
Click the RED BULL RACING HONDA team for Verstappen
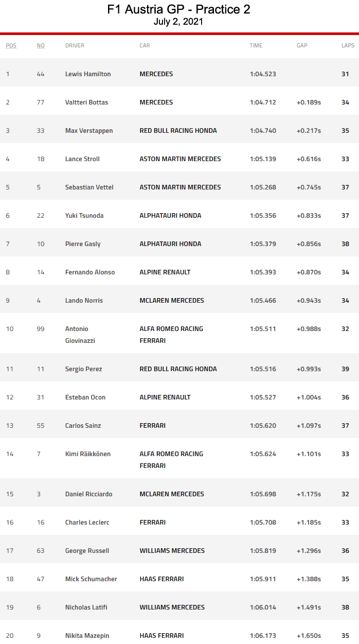(178, 131)
